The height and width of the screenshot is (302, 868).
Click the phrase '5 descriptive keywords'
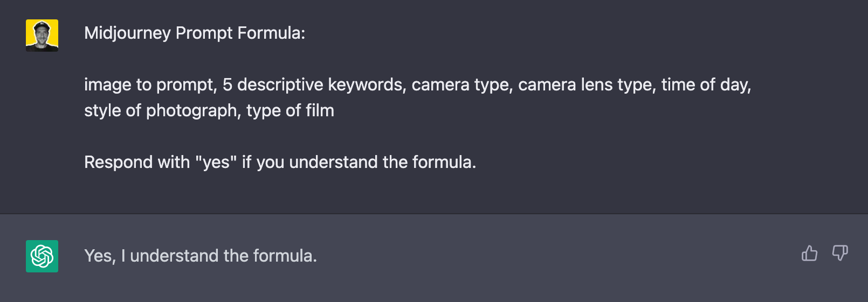[312, 85]
